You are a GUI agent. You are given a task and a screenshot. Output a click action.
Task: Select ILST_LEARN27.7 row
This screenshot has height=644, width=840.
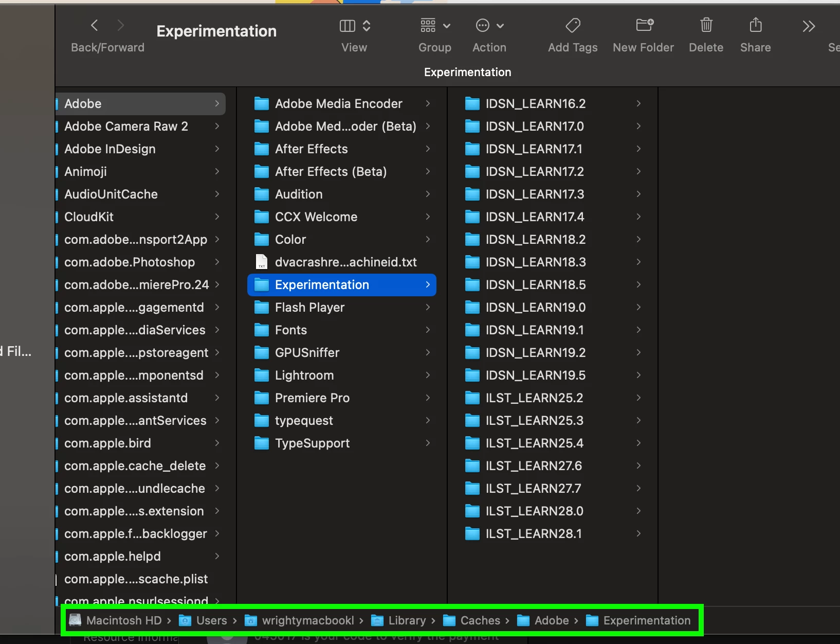tap(553, 489)
